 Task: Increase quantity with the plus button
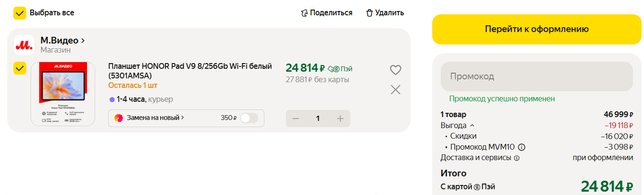(340, 119)
